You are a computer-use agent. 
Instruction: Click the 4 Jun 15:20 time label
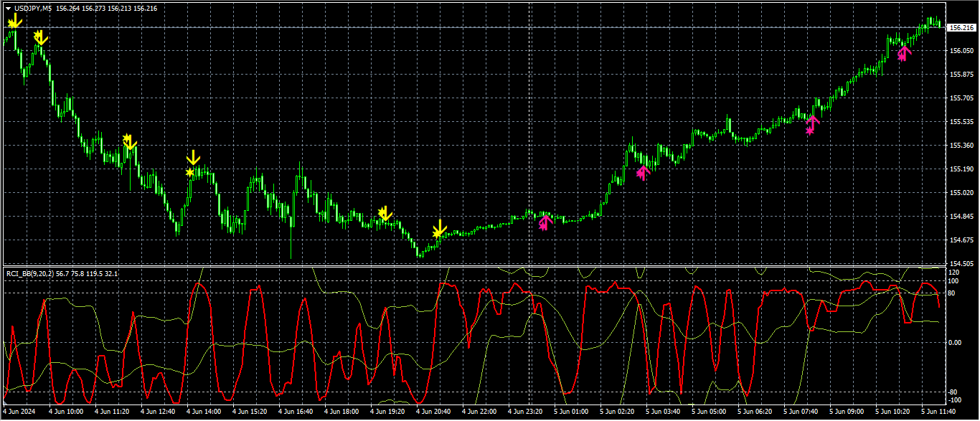tap(250, 412)
